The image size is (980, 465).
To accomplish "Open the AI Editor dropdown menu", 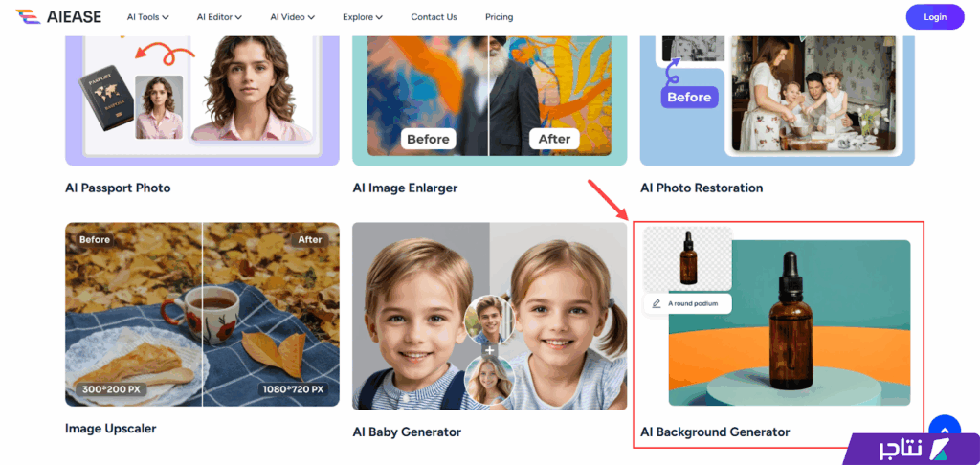I will pyautogui.click(x=219, y=17).
